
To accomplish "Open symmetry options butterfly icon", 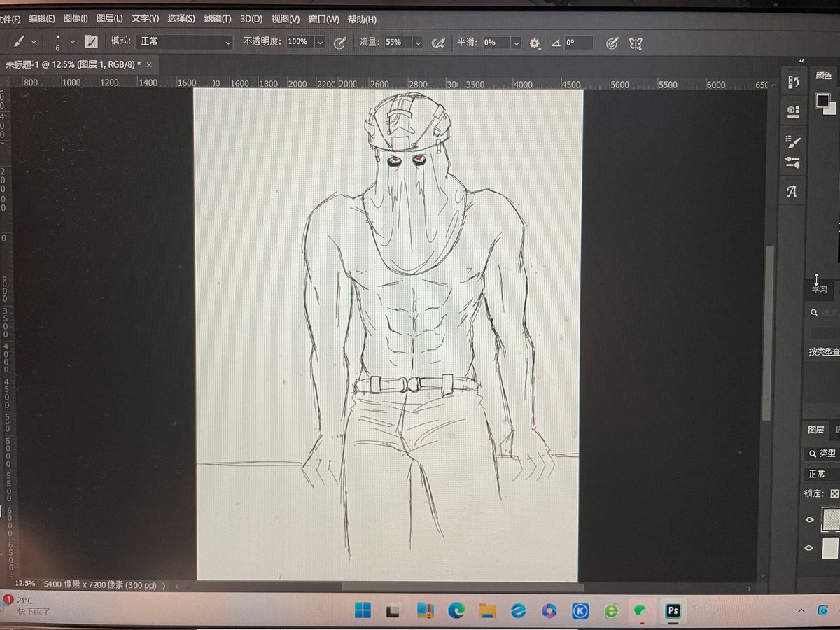I will coord(636,43).
